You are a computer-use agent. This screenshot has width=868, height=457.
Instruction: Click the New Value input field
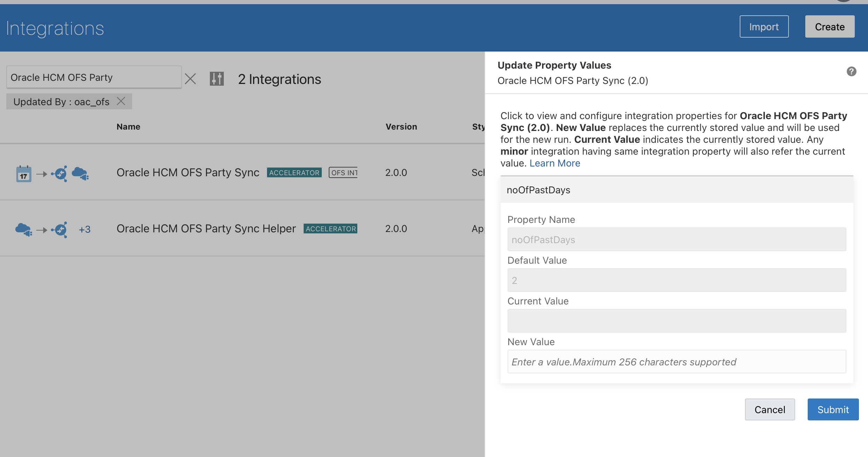click(x=676, y=362)
